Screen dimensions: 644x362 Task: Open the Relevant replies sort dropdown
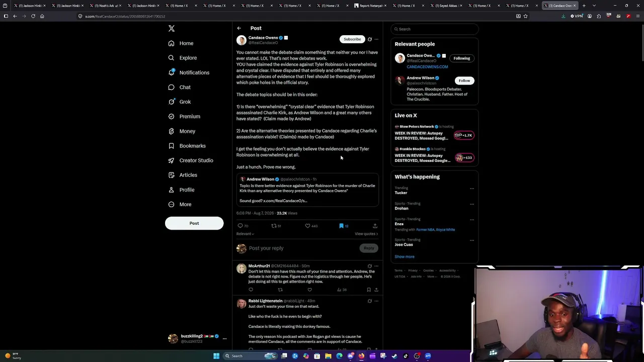pos(245,234)
